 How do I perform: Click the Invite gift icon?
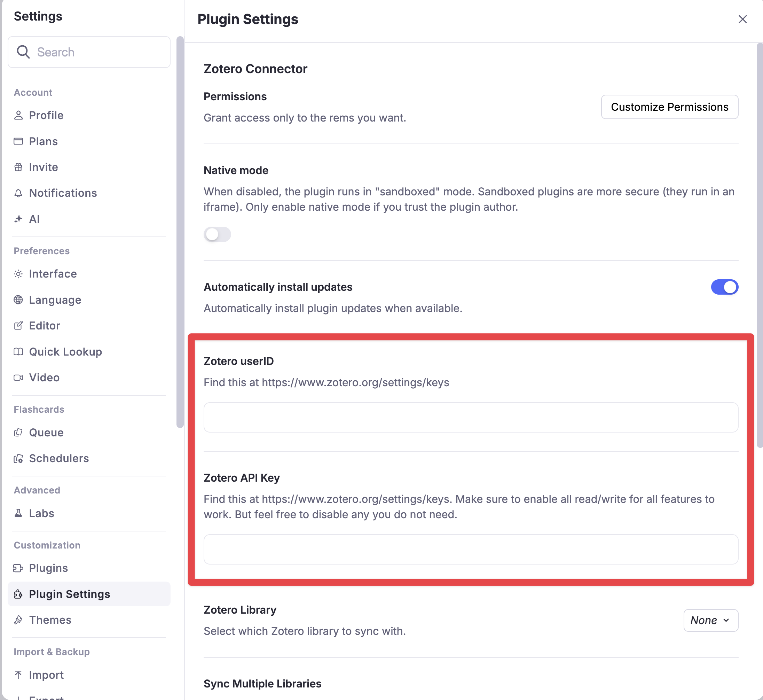tap(18, 167)
